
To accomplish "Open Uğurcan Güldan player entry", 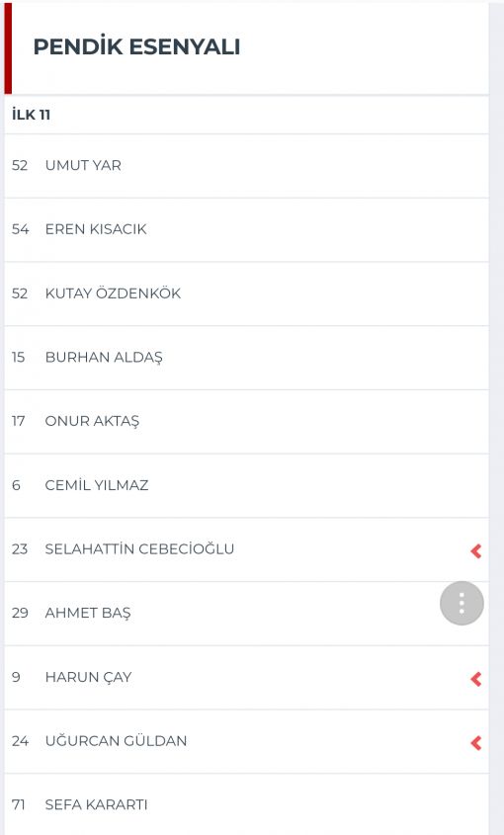I will point(247,741).
